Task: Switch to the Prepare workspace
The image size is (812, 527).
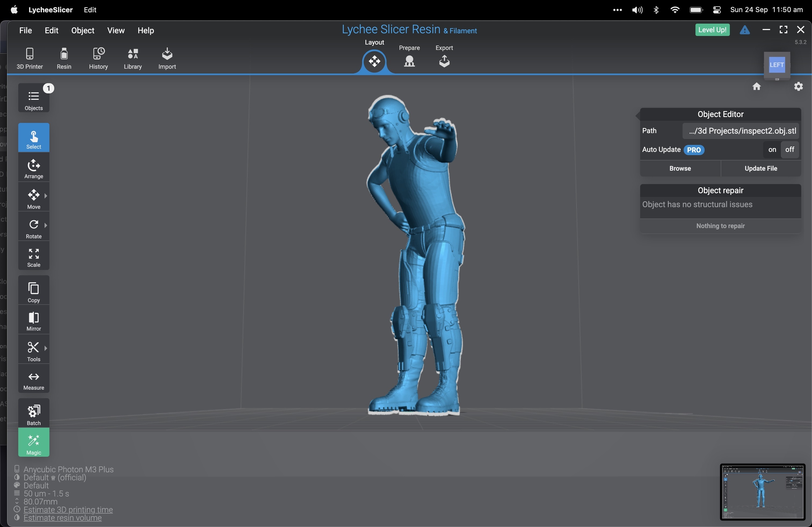Action: (409, 56)
